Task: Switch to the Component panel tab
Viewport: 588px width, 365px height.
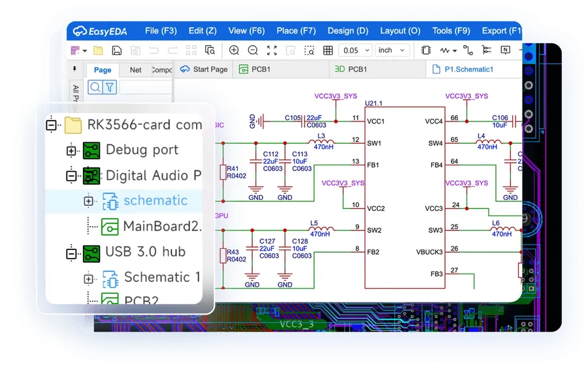Action: (x=161, y=70)
